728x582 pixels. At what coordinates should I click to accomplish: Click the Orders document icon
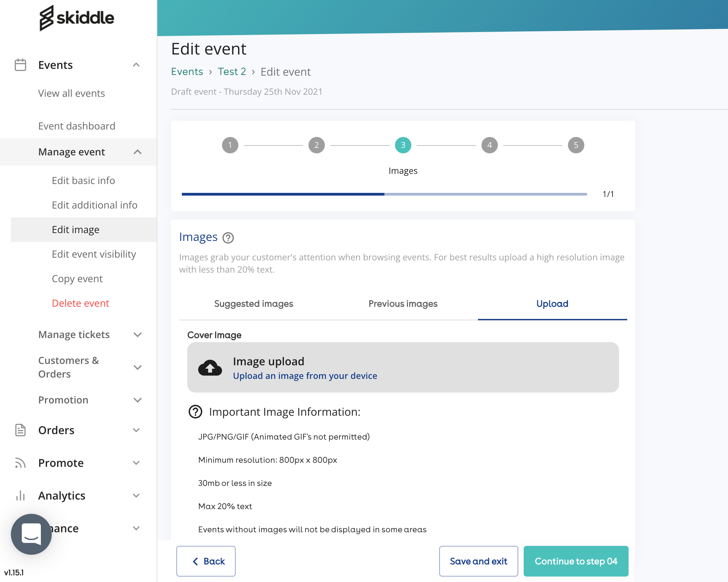tap(20, 430)
